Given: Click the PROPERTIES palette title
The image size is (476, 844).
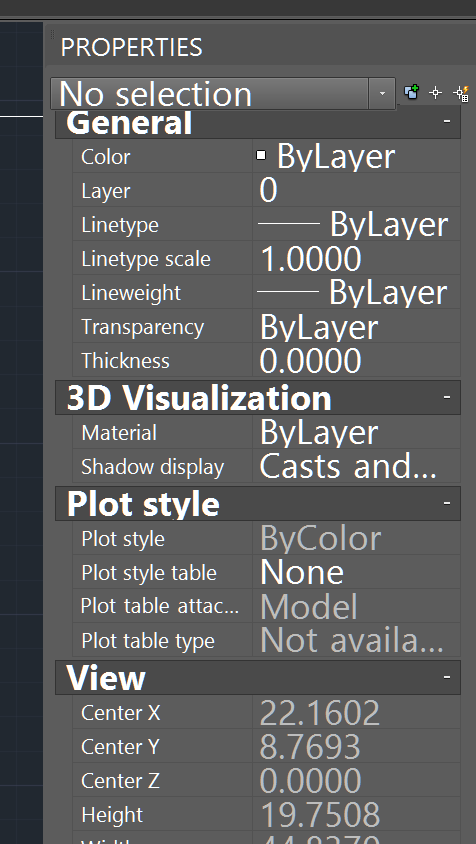Looking at the screenshot, I should pos(131,47).
